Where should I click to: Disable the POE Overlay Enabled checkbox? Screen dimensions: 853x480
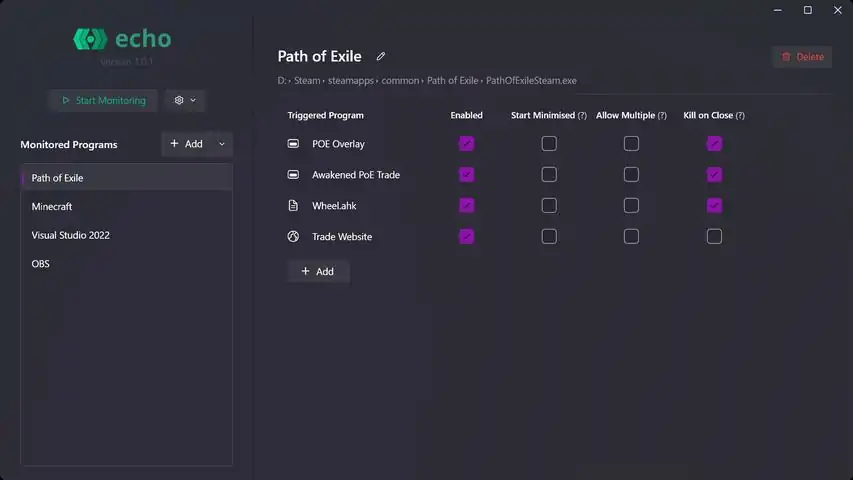pos(466,144)
